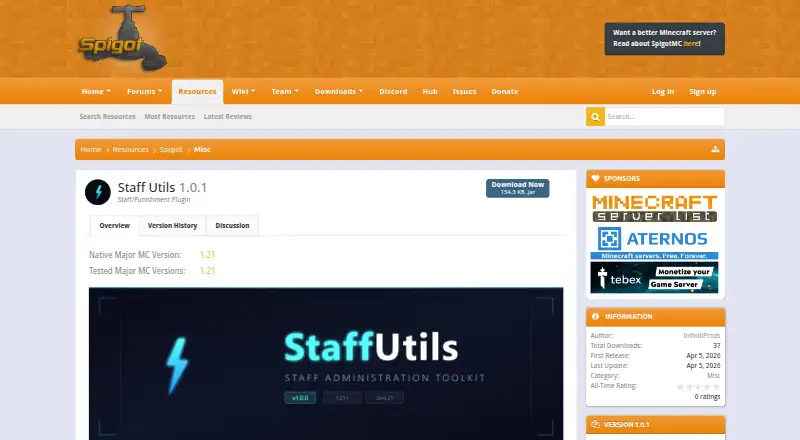Click Misc in the breadcrumb
Image resolution: width=800 pixels, height=440 pixels.
click(202, 150)
